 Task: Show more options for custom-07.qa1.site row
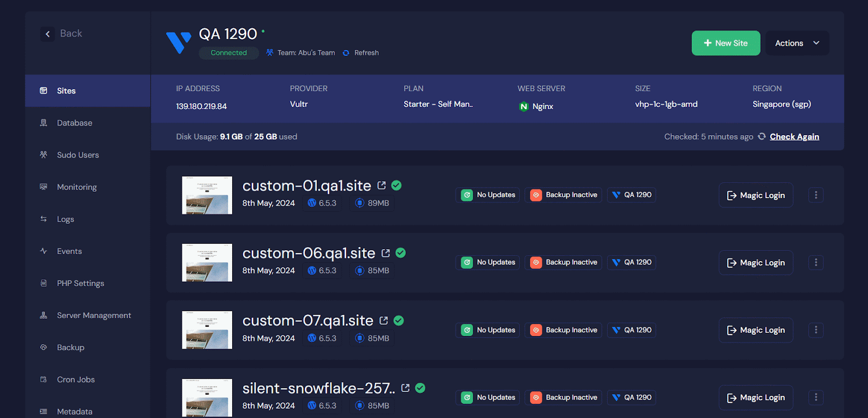[x=815, y=330]
